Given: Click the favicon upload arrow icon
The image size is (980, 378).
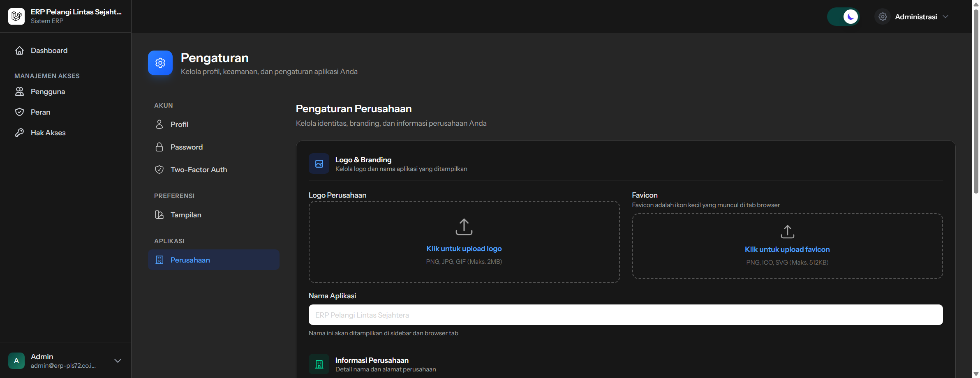Looking at the screenshot, I should tap(787, 232).
